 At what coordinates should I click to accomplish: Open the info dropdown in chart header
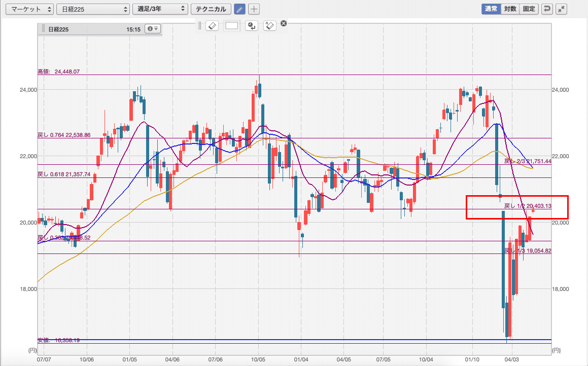pyautogui.click(x=153, y=29)
